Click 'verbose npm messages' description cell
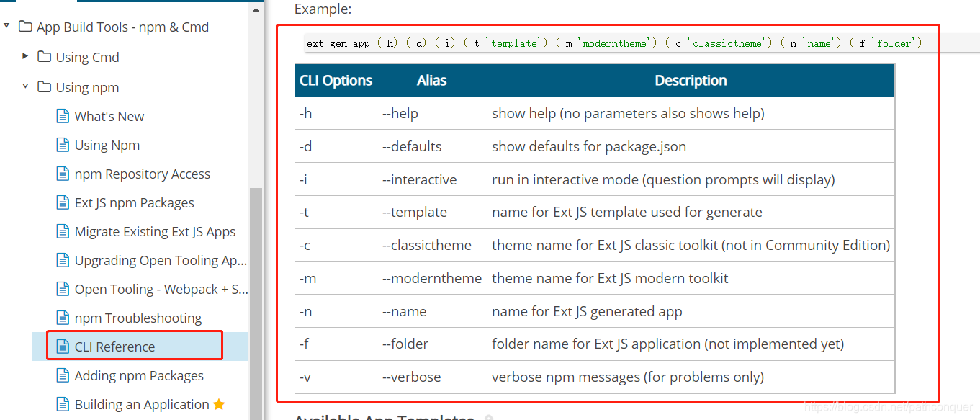The width and height of the screenshot is (980, 420). pos(691,377)
